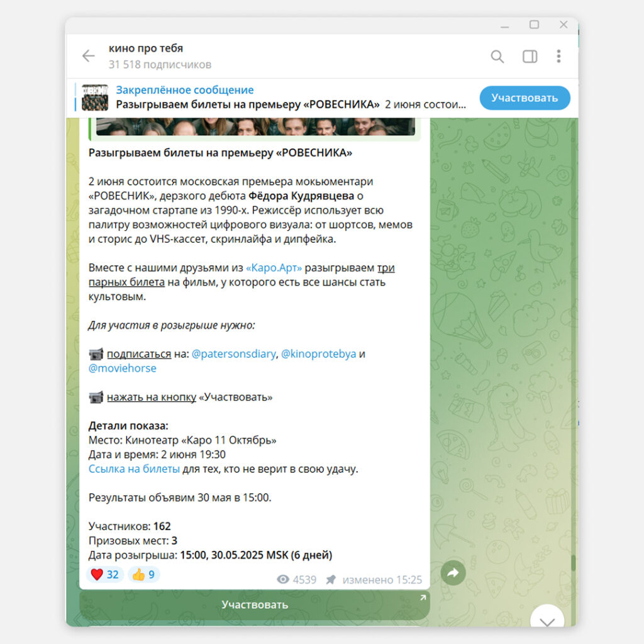This screenshot has height=644, width=644.
Task: Click the blue Участвовать button in pinned bar
Action: tap(525, 97)
